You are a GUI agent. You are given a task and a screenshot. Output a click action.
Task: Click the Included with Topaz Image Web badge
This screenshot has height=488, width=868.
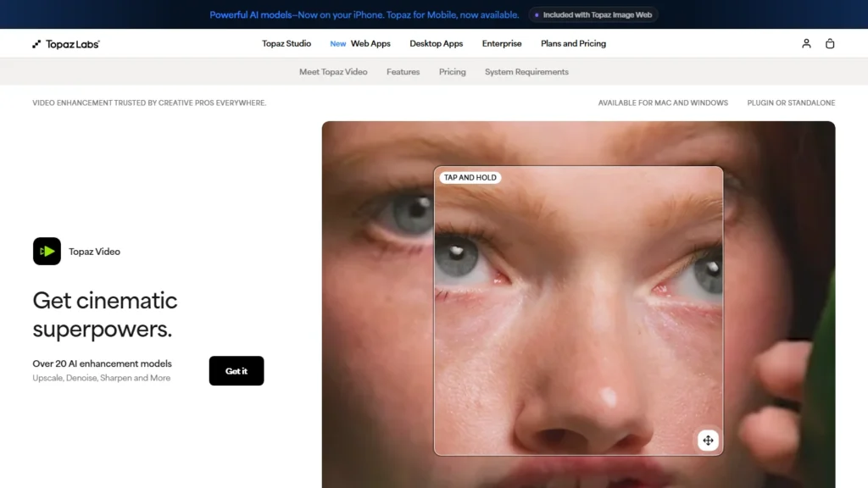click(x=593, y=15)
